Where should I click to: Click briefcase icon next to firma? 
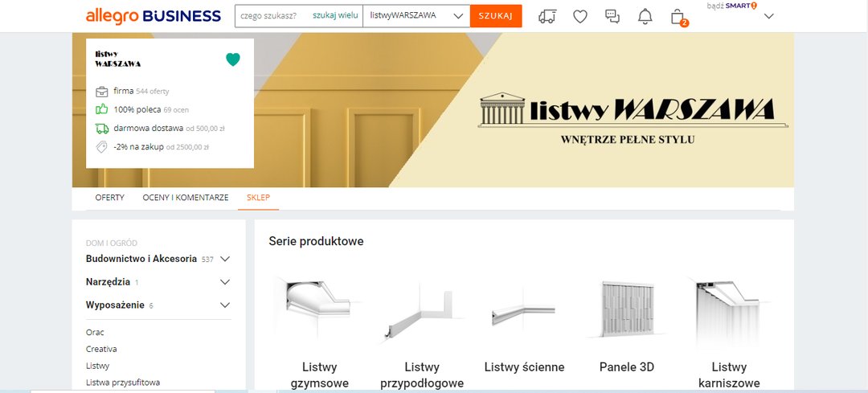[101, 92]
